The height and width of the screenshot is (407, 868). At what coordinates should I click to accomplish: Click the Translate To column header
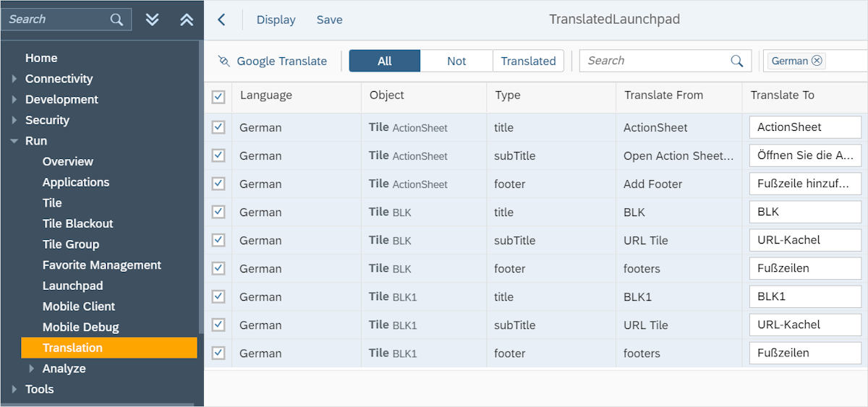tap(783, 95)
